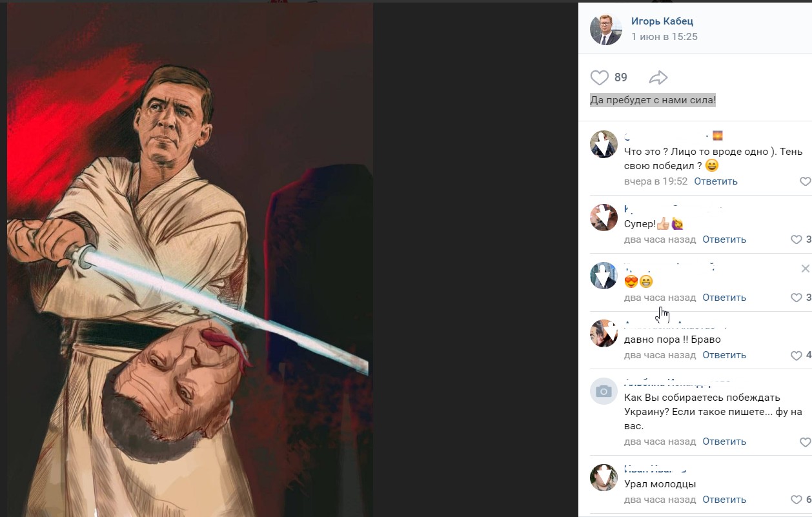Like the post using the heart icon
Image resolution: width=812 pixels, height=517 pixels.
[x=600, y=78]
